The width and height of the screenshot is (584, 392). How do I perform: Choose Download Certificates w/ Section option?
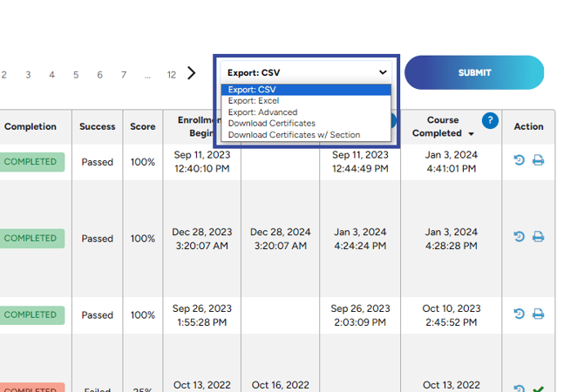coord(294,135)
